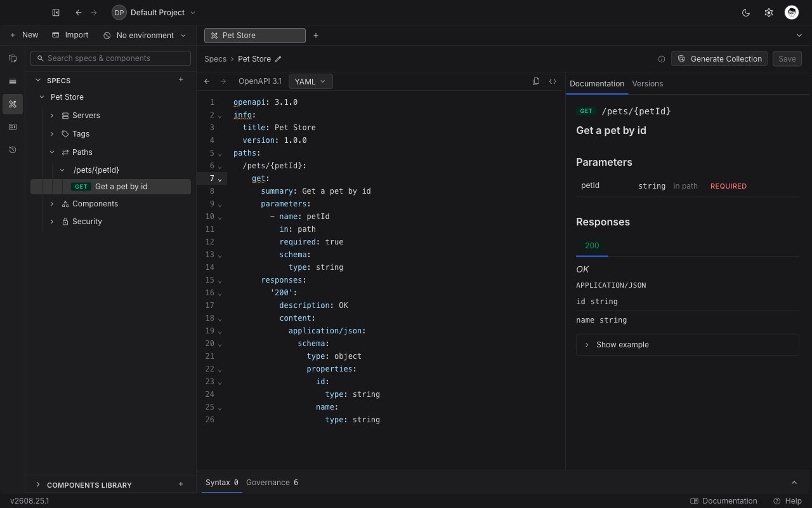Click the petId parameter row
The width and height of the screenshot is (812, 508).
point(687,186)
